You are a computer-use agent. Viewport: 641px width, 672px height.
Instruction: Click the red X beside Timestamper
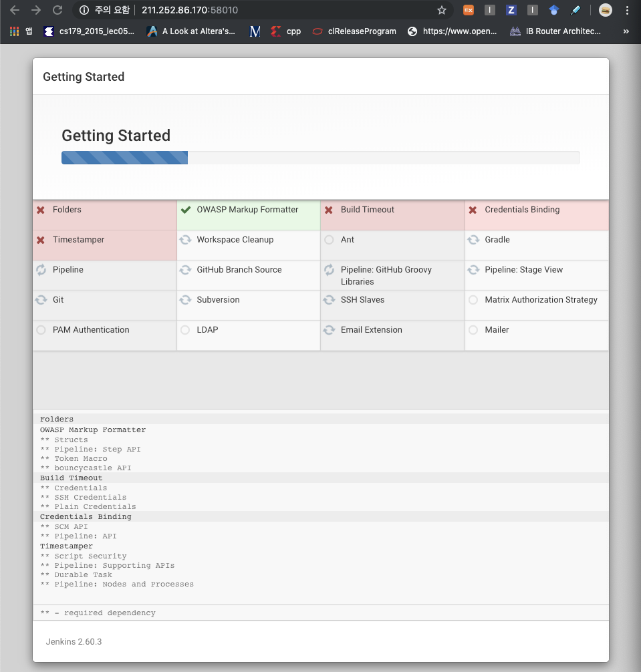coord(41,240)
